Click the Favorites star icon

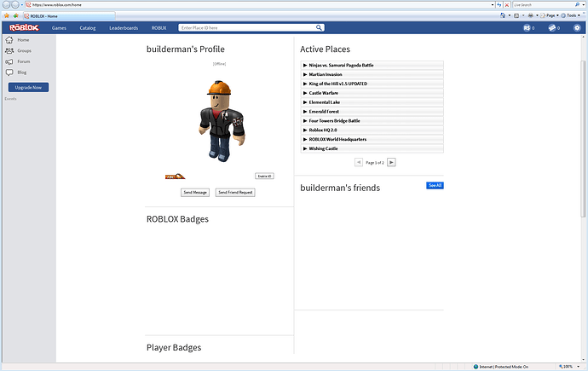[6, 15]
